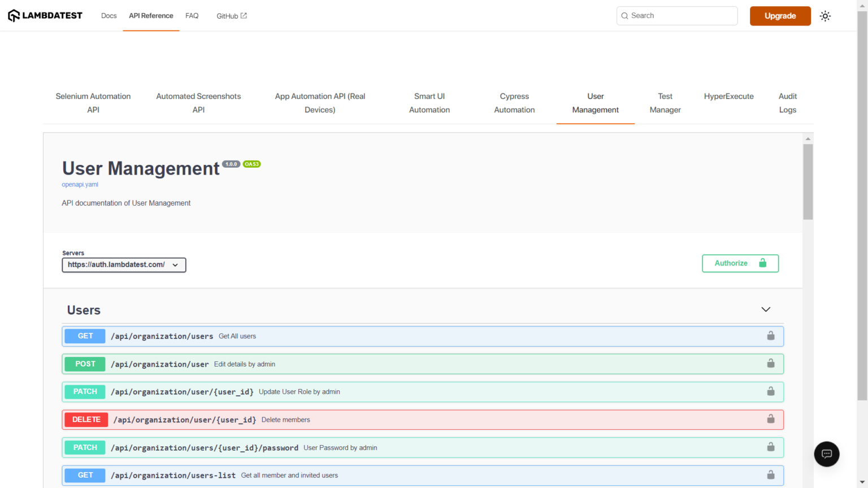868x488 pixels.
Task: Select the Cypress Automation tab
Action: click(x=514, y=103)
